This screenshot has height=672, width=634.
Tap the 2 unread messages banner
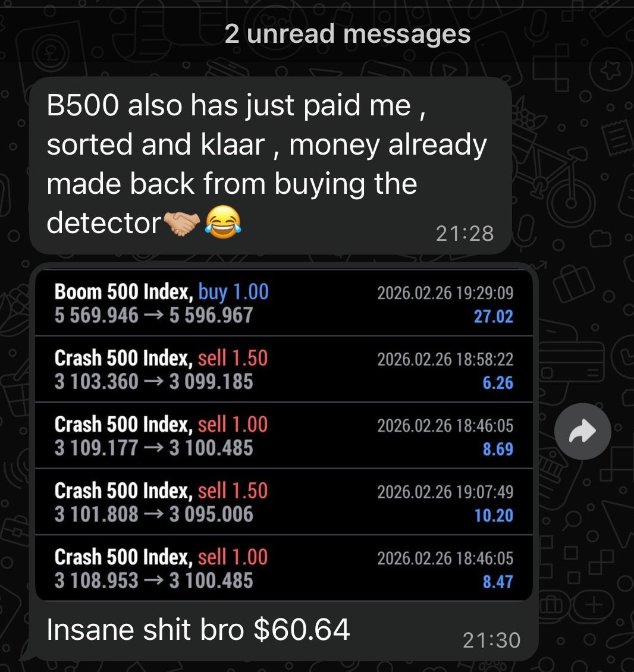point(347,33)
